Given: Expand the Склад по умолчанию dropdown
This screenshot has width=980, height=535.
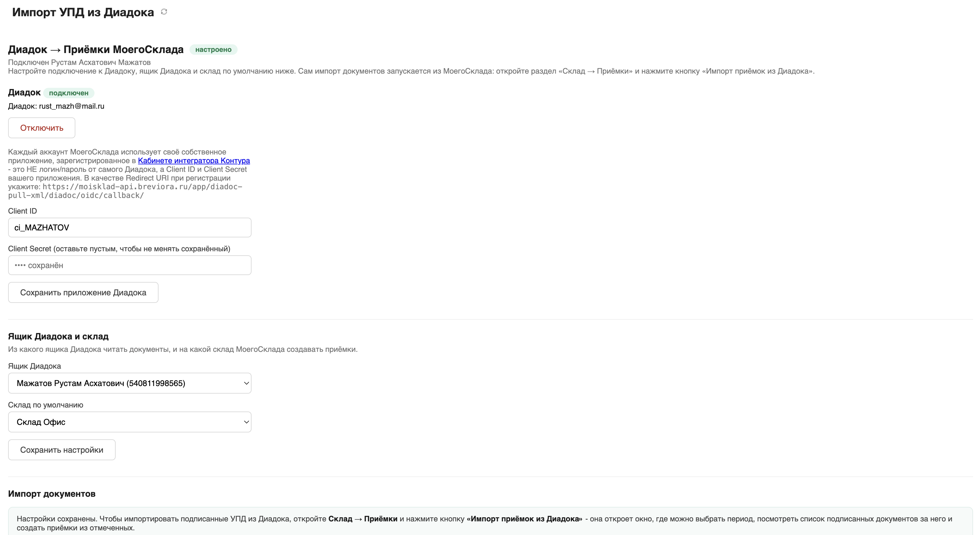Looking at the screenshot, I should [x=130, y=422].
